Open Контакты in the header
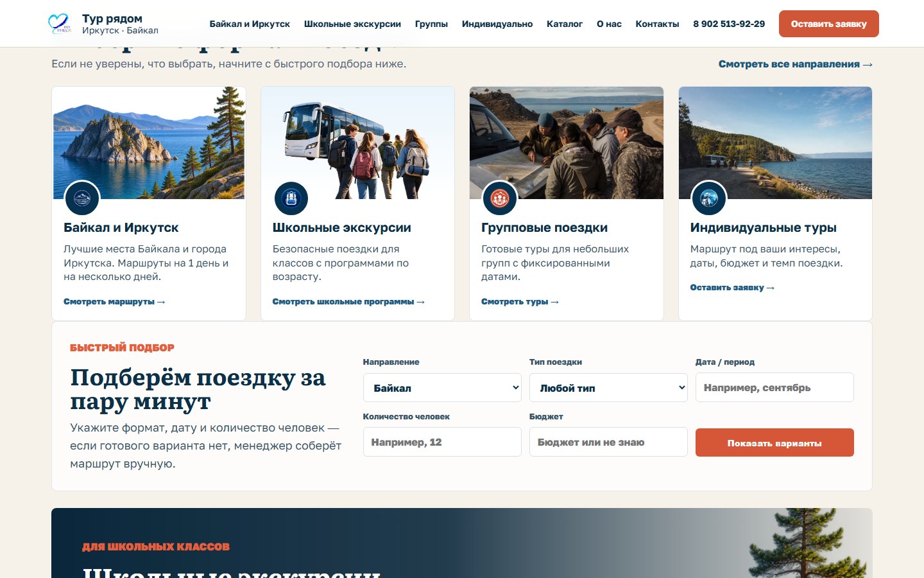This screenshot has height=578, width=924. pos(657,24)
